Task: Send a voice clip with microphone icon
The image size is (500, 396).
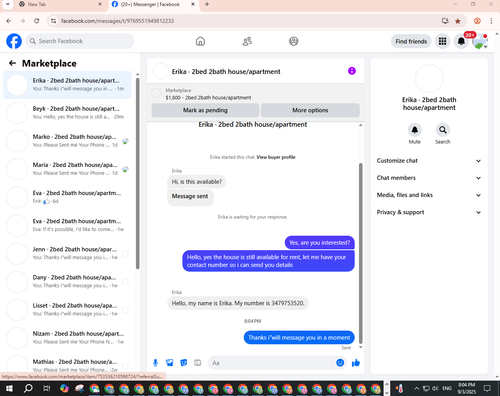Action: tap(155, 363)
